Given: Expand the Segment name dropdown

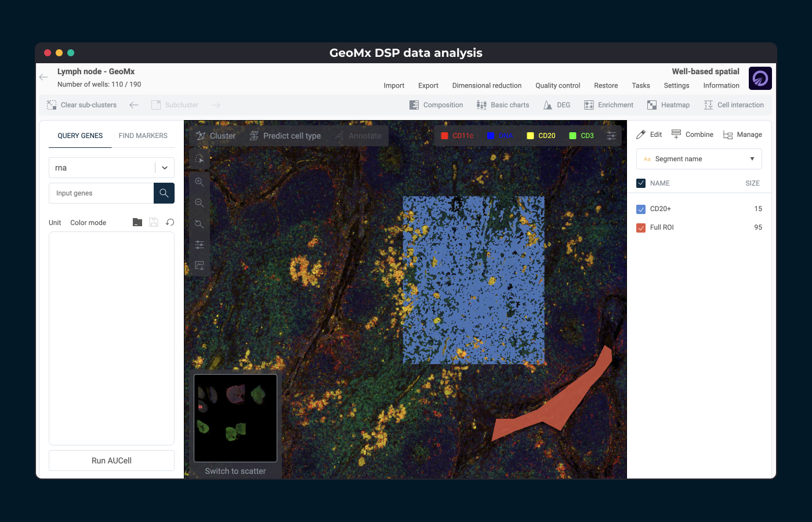Looking at the screenshot, I should 699,159.
